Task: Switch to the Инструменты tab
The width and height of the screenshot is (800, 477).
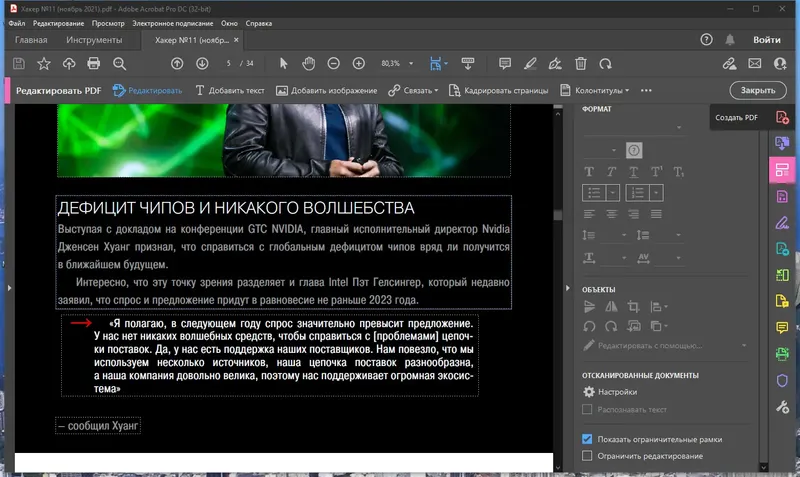Action: coord(94,40)
